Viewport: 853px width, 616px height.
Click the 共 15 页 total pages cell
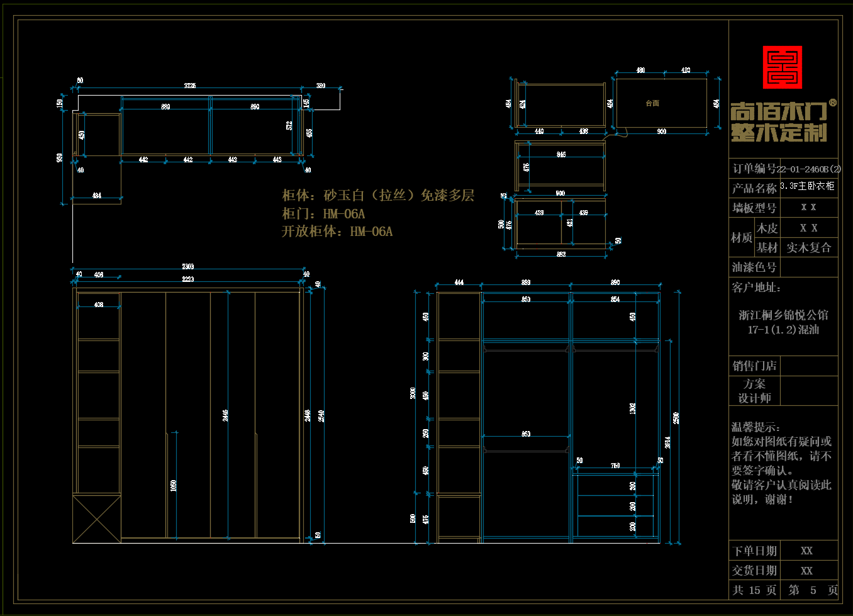click(x=754, y=590)
